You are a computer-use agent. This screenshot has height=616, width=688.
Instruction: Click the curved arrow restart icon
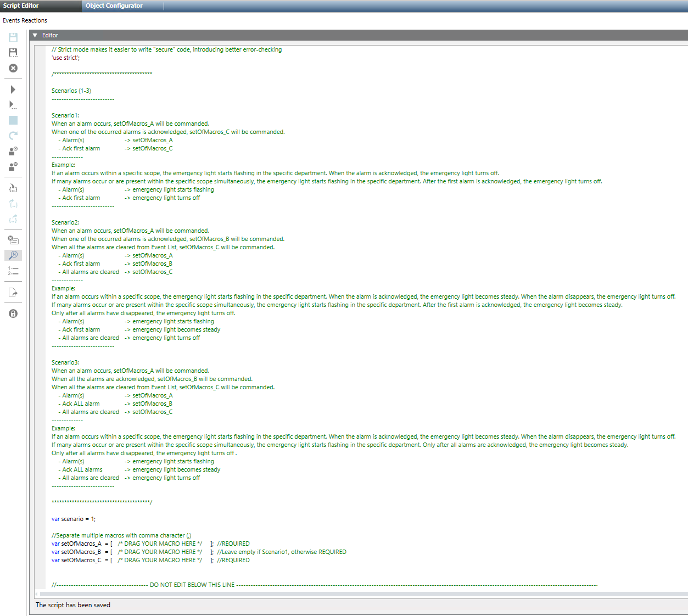click(x=13, y=136)
